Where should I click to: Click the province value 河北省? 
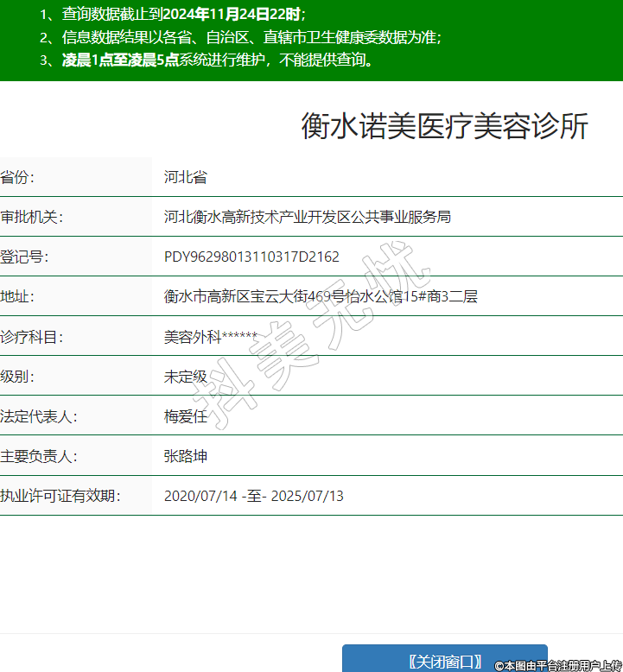(x=186, y=177)
